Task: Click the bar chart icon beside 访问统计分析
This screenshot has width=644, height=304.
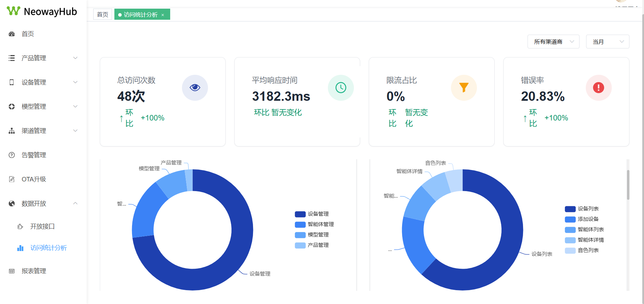Action: 20,248
